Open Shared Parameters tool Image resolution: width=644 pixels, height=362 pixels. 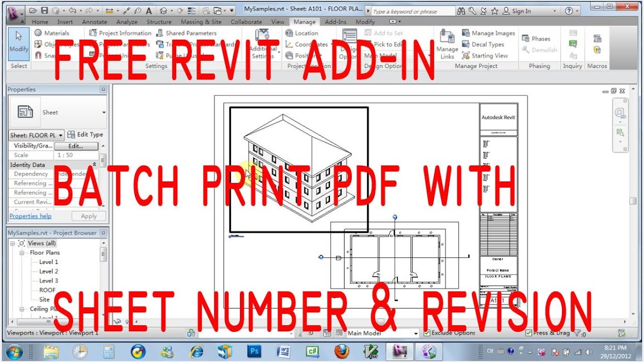186,33
